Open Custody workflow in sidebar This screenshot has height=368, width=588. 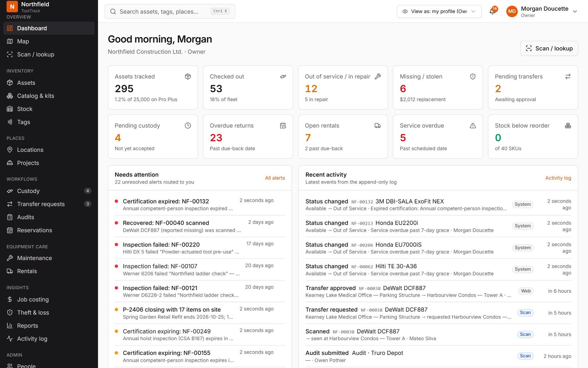(x=49, y=191)
